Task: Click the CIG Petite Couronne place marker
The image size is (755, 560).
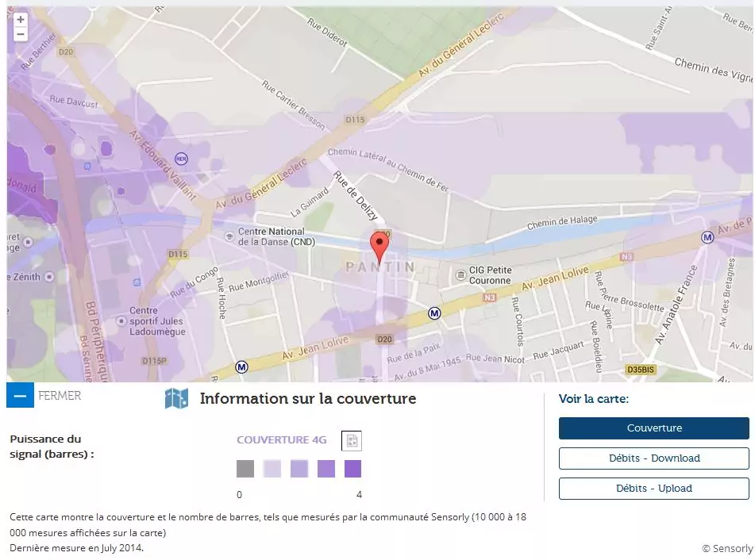Action: tap(461, 275)
